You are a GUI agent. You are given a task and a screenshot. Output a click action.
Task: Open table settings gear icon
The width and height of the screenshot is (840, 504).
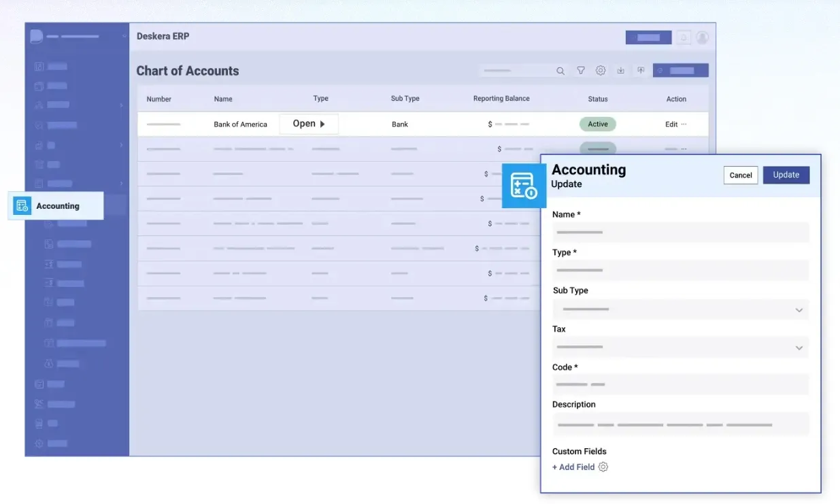click(601, 71)
